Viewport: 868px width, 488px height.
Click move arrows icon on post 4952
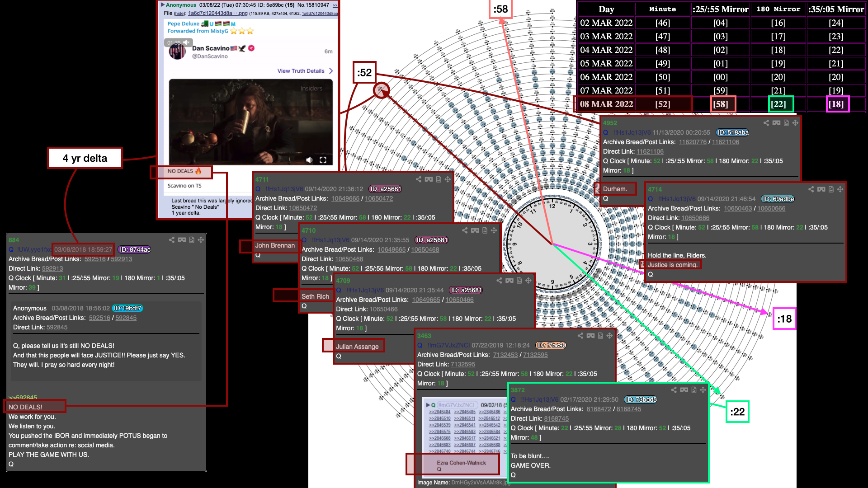(795, 123)
